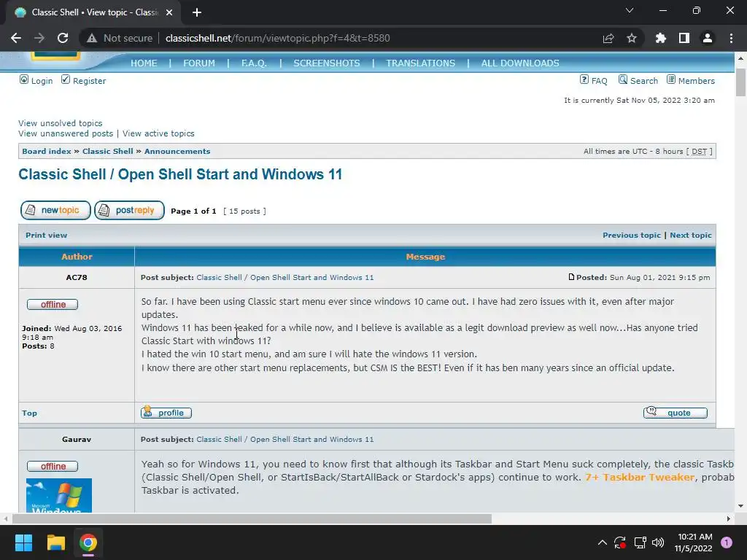Open SCREENSHOTS in the site navigation
The width and height of the screenshot is (747, 560).
pyautogui.click(x=327, y=63)
